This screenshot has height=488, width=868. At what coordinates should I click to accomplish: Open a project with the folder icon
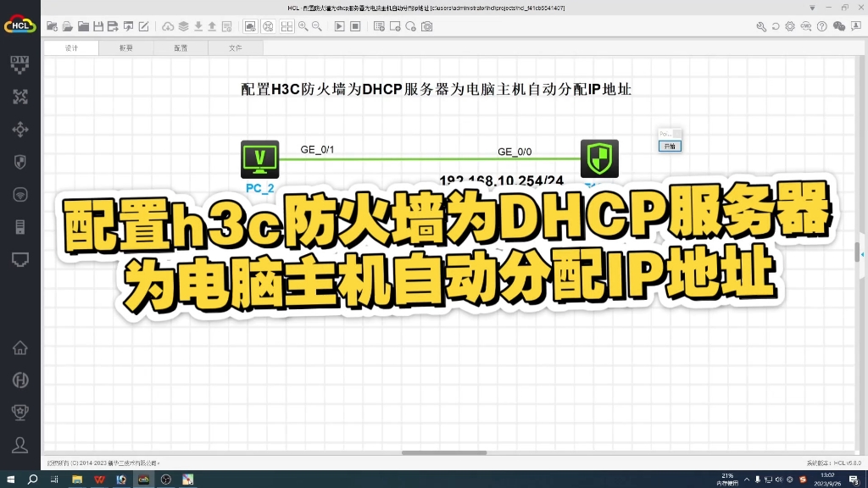(68, 26)
